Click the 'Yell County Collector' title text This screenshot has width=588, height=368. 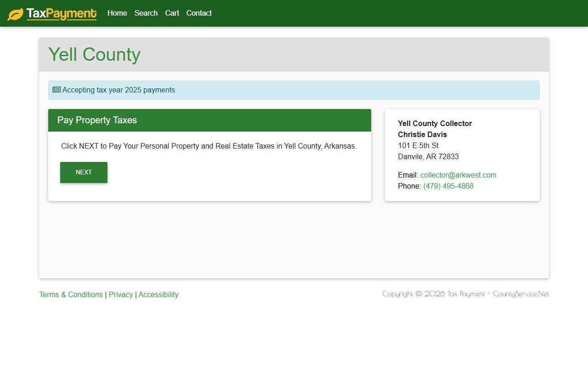tap(435, 123)
